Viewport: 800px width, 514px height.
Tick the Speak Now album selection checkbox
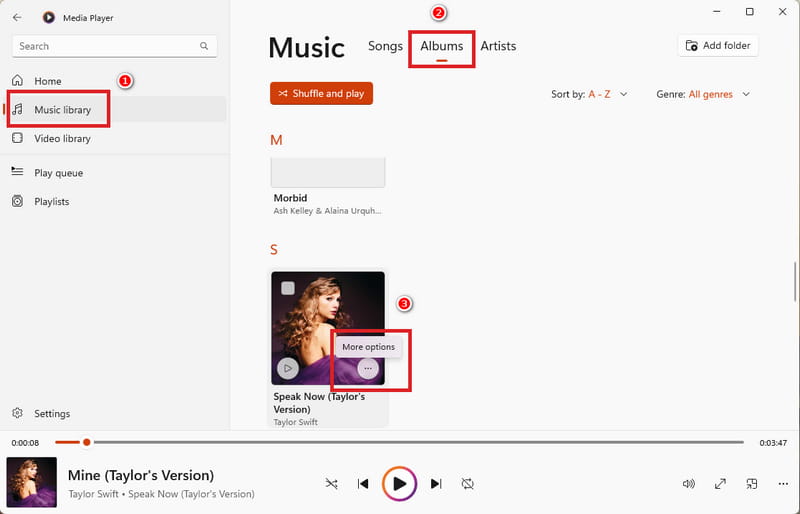(288, 288)
